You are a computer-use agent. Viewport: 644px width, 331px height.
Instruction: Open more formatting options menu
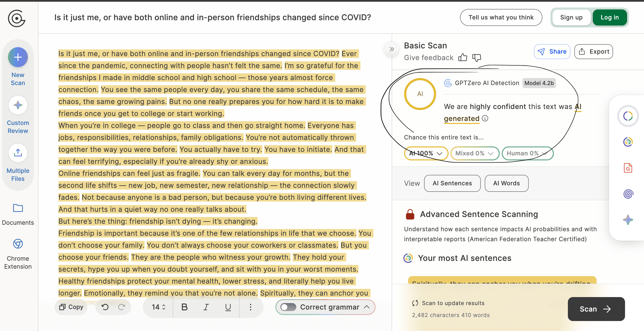pos(250,307)
